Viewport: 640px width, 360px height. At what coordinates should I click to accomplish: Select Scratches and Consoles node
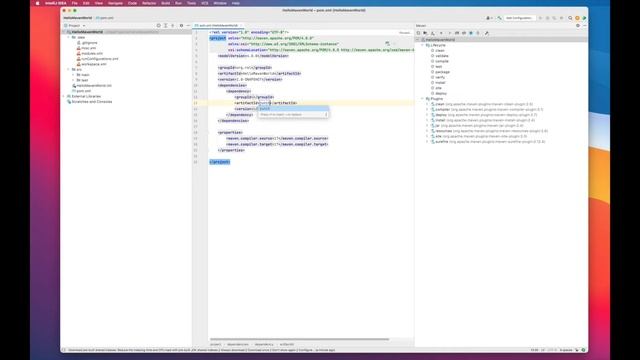[x=89, y=102]
